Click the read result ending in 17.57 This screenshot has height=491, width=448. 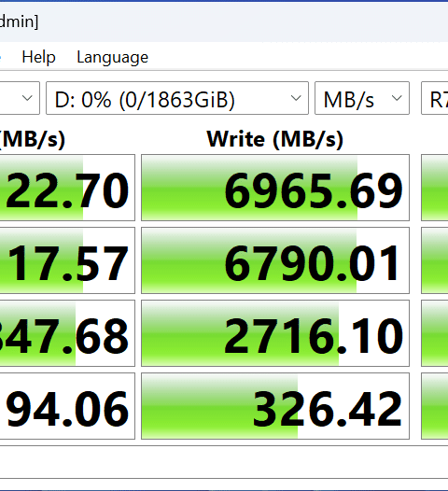click(67, 260)
